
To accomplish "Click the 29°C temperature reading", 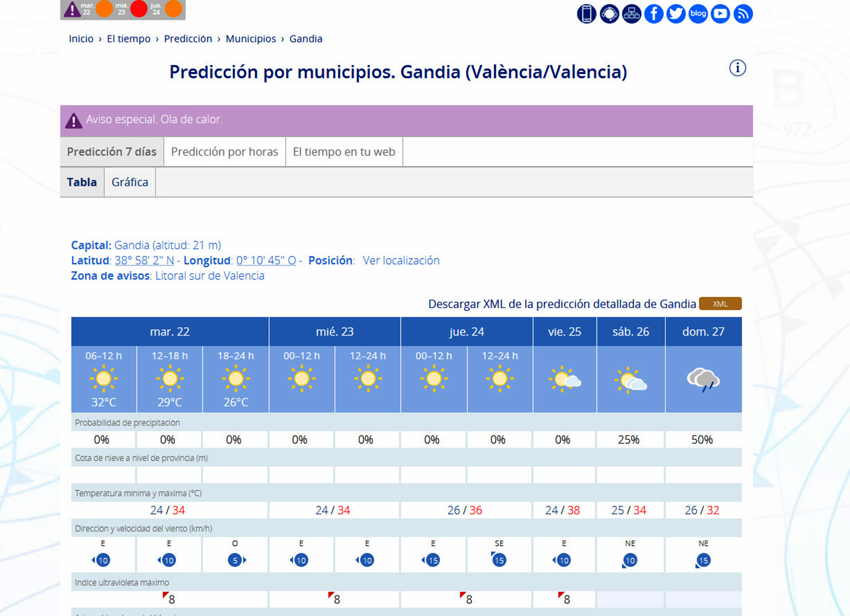I will [x=170, y=402].
